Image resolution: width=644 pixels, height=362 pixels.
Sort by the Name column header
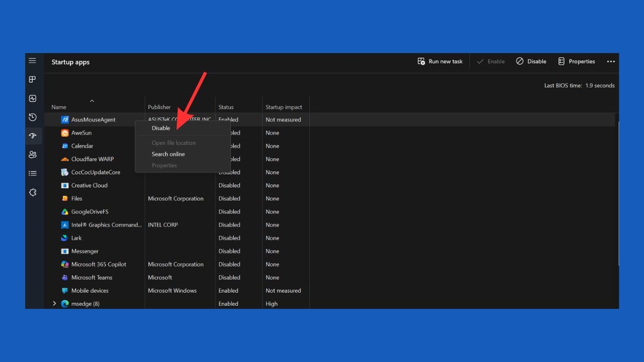pos(59,107)
